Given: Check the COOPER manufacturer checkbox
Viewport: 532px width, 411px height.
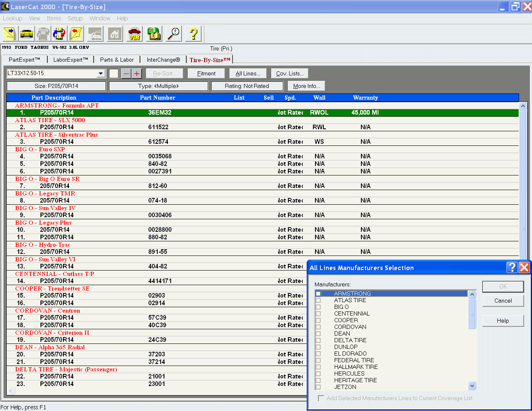Looking at the screenshot, I should pyautogui.click(x=318, y=320).
